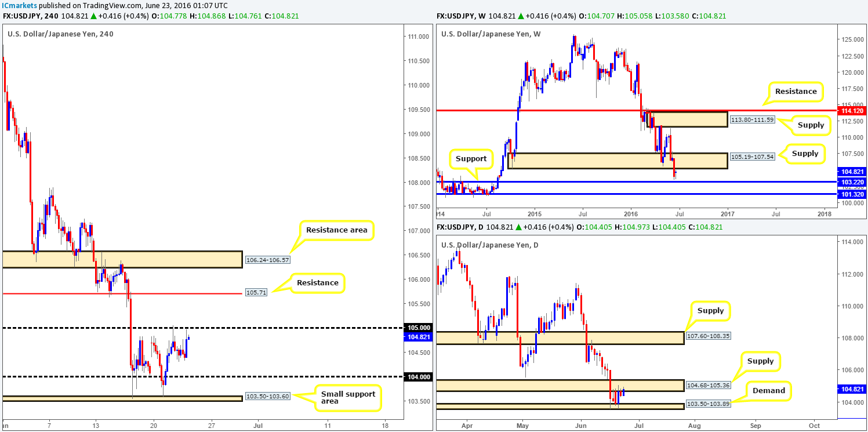Click the 'Sep' label on daily time axis
The height and width of the screenshot is (432, 868).
756,424
